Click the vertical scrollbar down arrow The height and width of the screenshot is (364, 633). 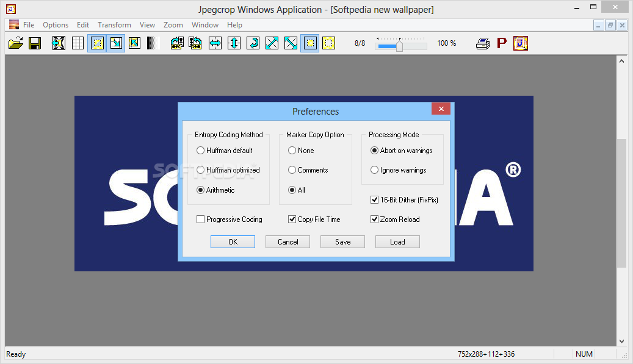(621, 341)
